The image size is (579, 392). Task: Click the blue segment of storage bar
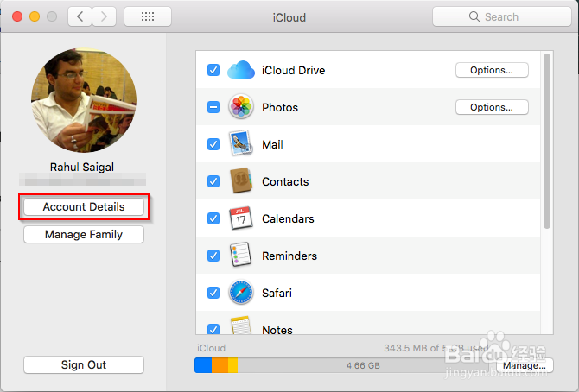203,365
